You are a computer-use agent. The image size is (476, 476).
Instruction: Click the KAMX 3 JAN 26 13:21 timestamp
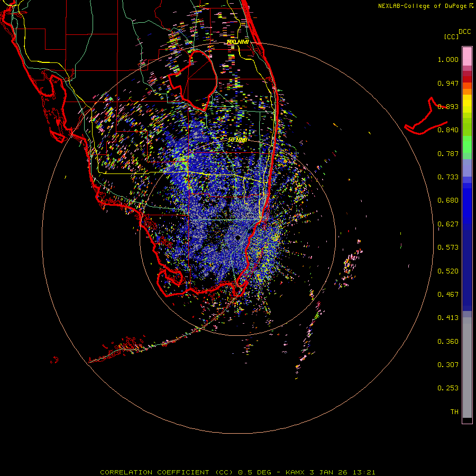(331, 472)
